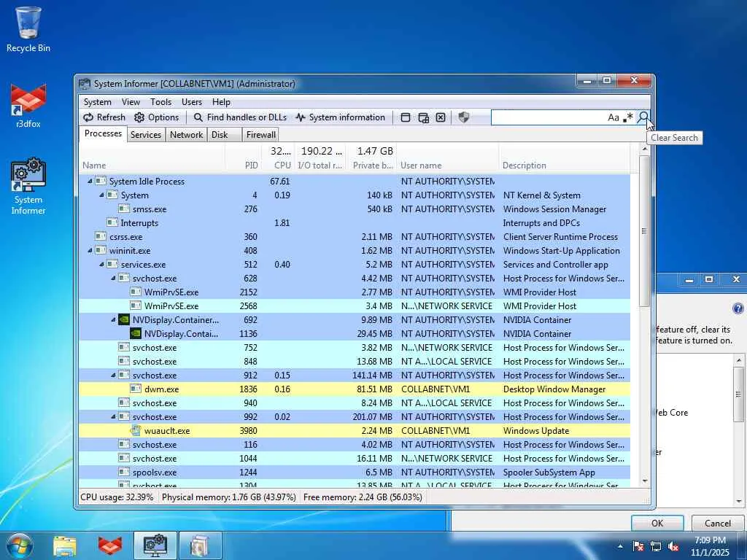This screenshot has width=747, height=560.
Task: Open the System menu
Action: point(97,102)
